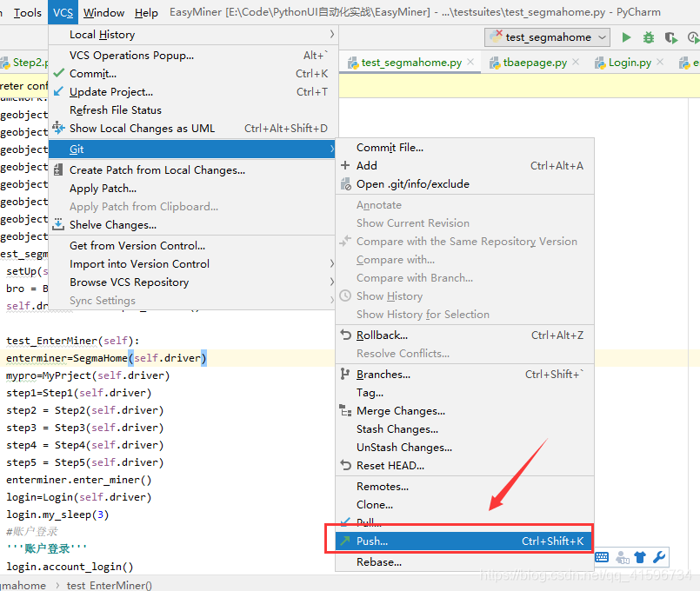Select Tag... in Git submenu
700x591 pixels.
tap(464, 393)
